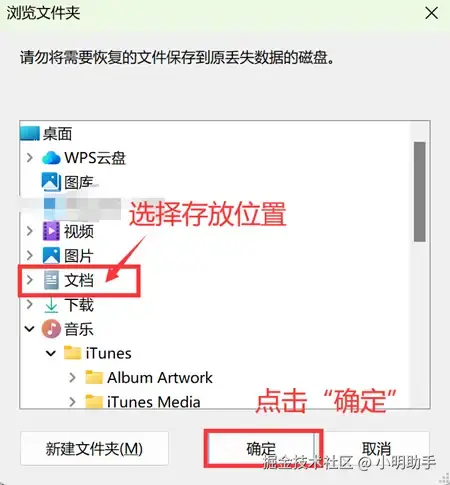The image size is (450, 485).
Task: Click the iTunes folder icon
Action: click(x=72, y=353)
